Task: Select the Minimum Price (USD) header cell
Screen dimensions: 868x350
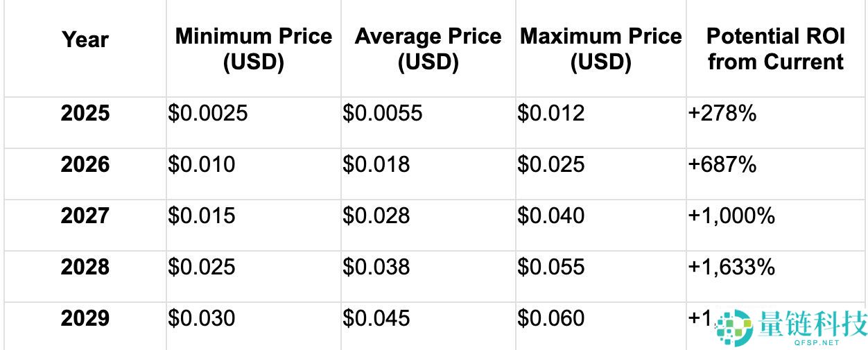Action: (x=253, y=49)
